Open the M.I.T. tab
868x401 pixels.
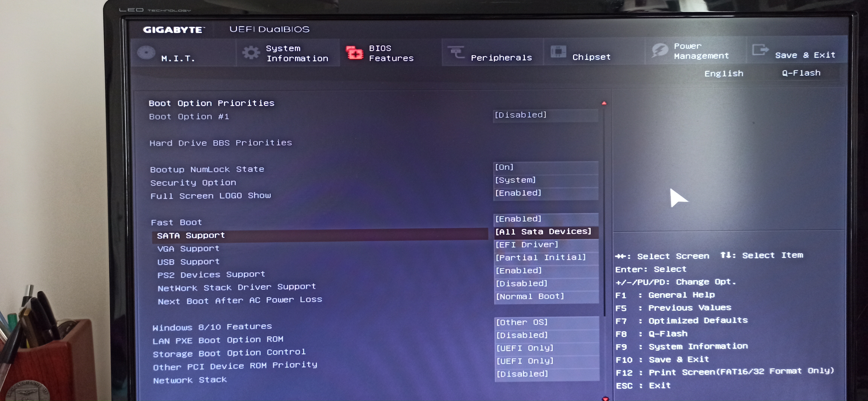pos(184,53)
